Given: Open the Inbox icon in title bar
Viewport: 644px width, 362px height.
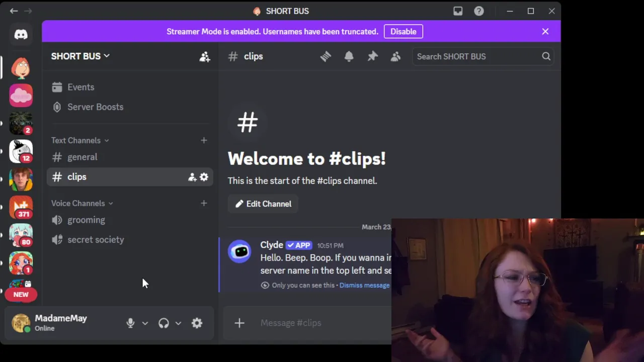Looking at the screenshot, I should [x=458, y=11].
